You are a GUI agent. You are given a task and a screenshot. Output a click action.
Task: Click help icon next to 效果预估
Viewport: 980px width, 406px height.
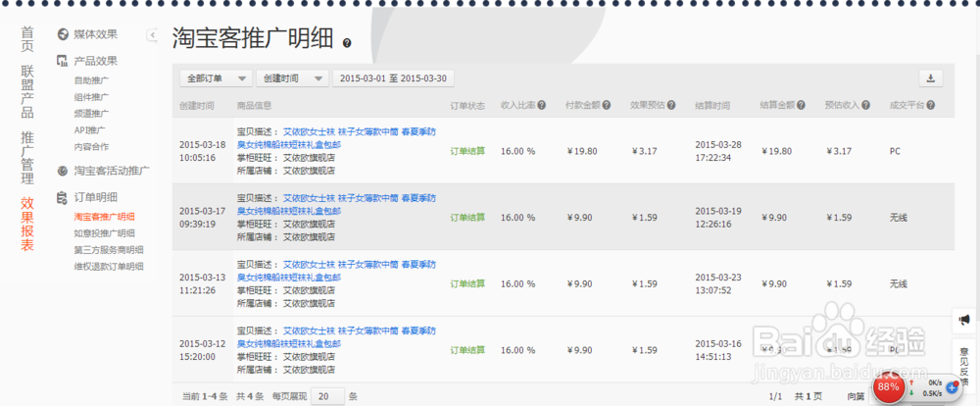(671, 105)
